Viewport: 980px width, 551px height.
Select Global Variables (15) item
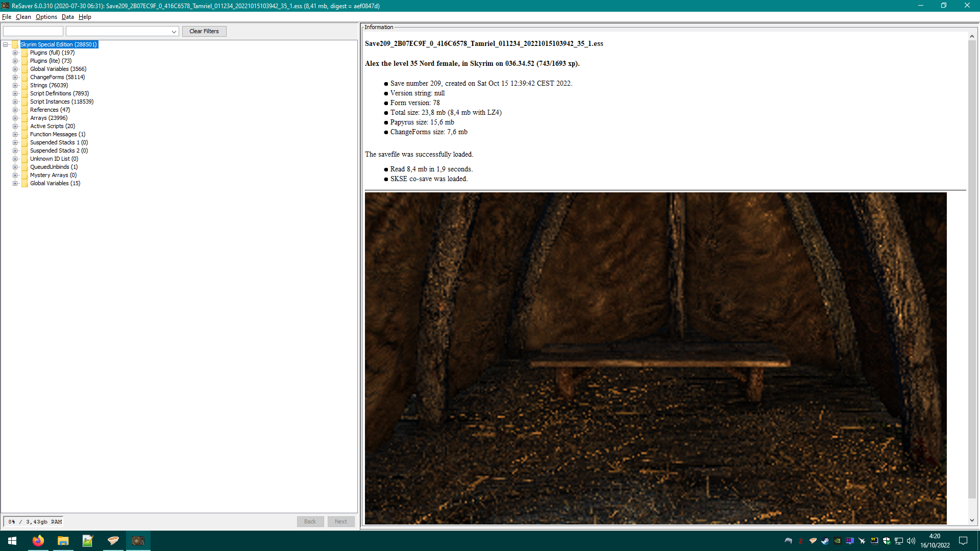55,183
